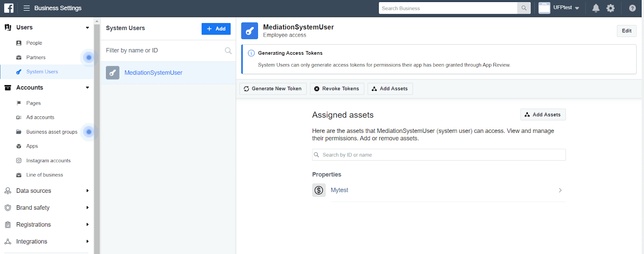Viewport: 644px width, 254px height.
Task: Expand the Registrations section
Action: click(87, 225)
